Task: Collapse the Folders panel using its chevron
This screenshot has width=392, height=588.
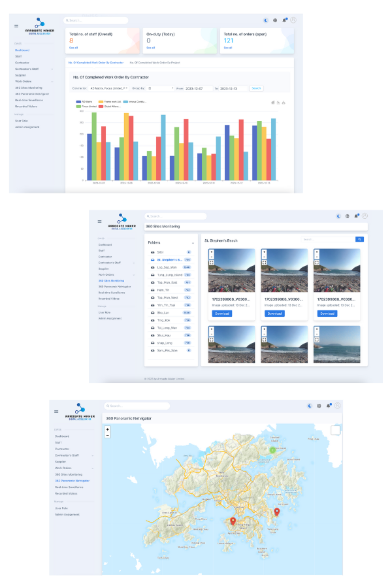Action: (x=193, y=242)
